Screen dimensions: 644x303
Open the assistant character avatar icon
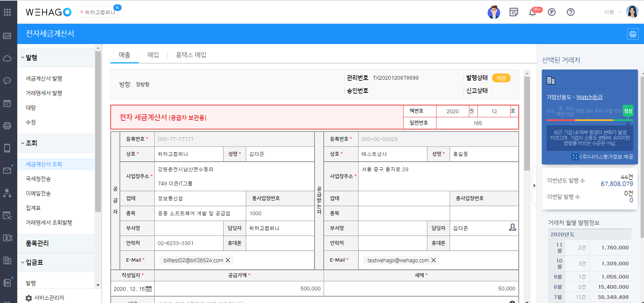click(494, 12)
